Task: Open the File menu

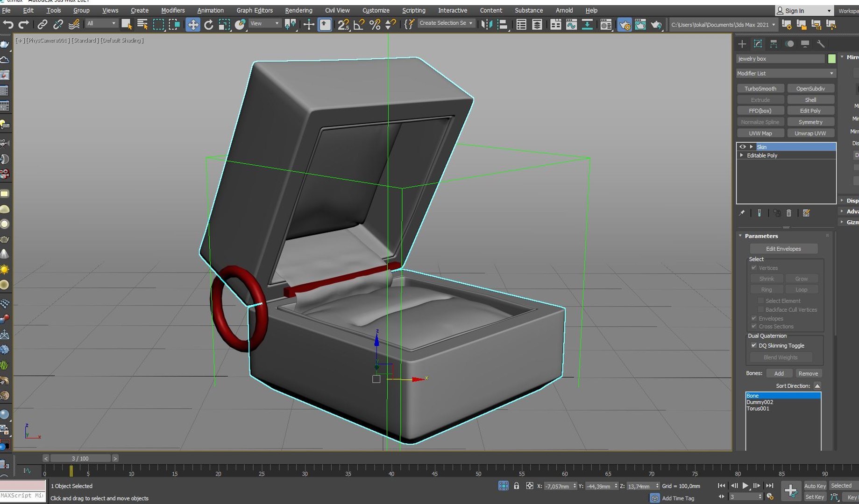Action: click(x=6, y=10)
